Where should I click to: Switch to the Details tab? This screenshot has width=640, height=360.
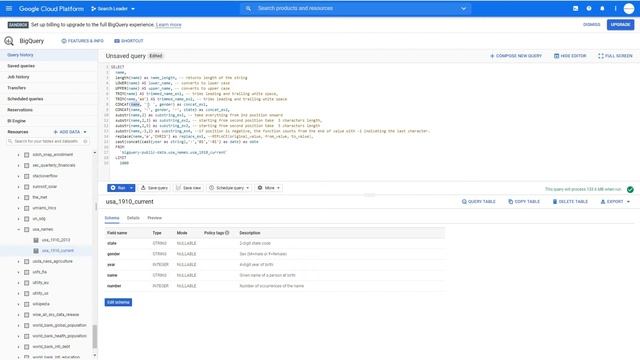click(x=133, y=218)
